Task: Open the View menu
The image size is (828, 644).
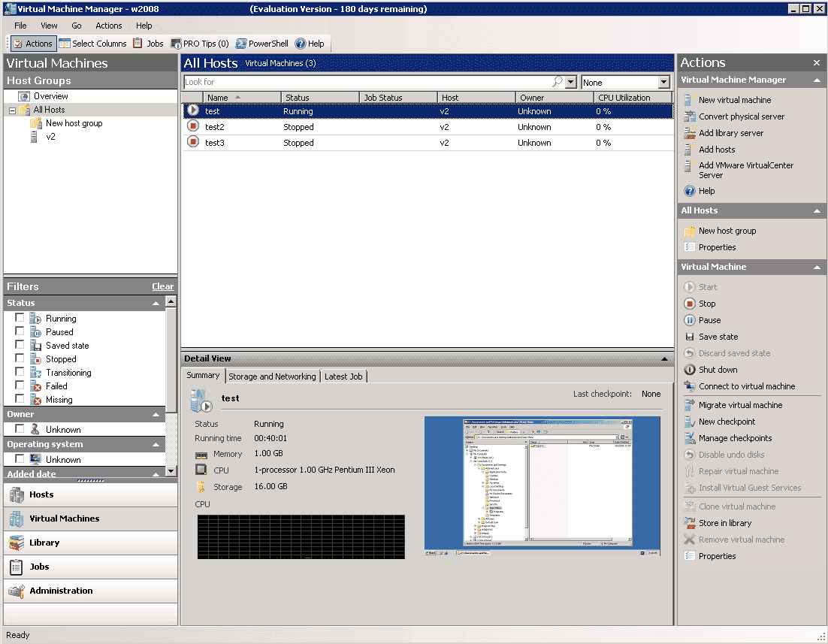Action: (49, 26)
